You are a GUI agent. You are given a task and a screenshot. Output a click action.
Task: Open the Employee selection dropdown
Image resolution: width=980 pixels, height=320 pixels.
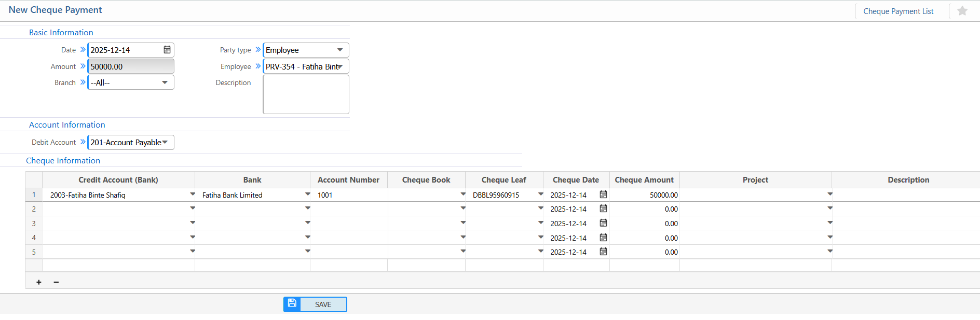click(340, 66)
